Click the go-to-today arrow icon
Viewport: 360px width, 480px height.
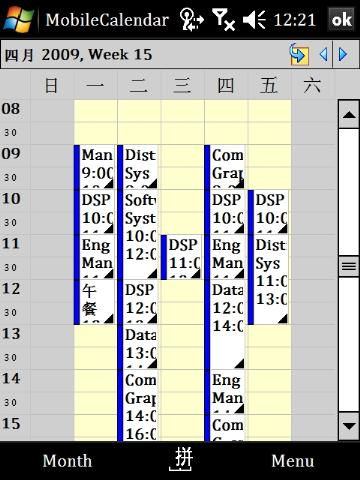[299, 54]
